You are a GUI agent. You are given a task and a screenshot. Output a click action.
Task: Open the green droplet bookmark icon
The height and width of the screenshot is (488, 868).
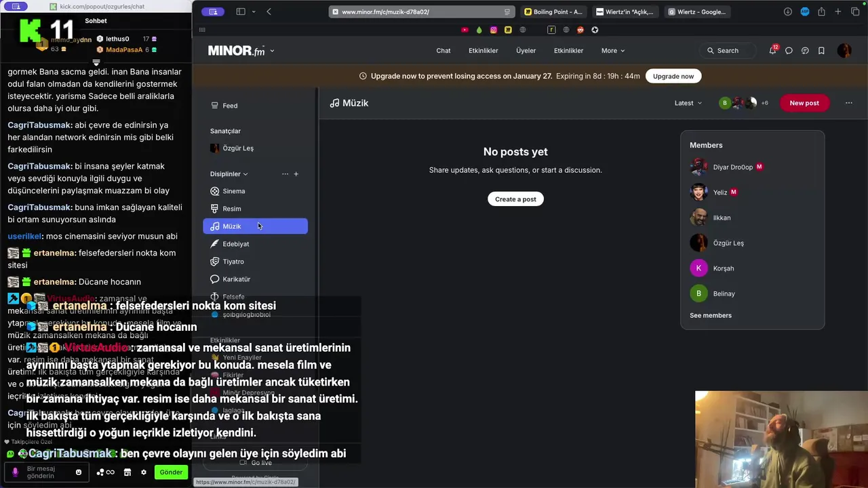coord(479,30)
